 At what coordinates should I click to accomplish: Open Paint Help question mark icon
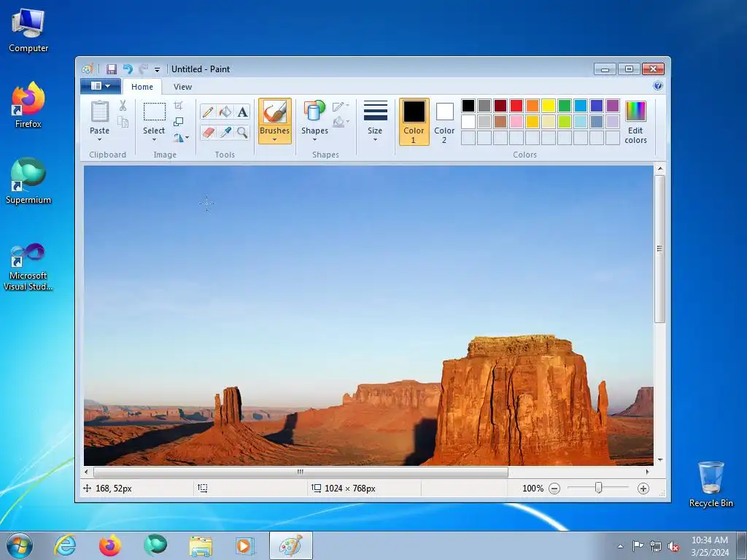coord(658,86)
